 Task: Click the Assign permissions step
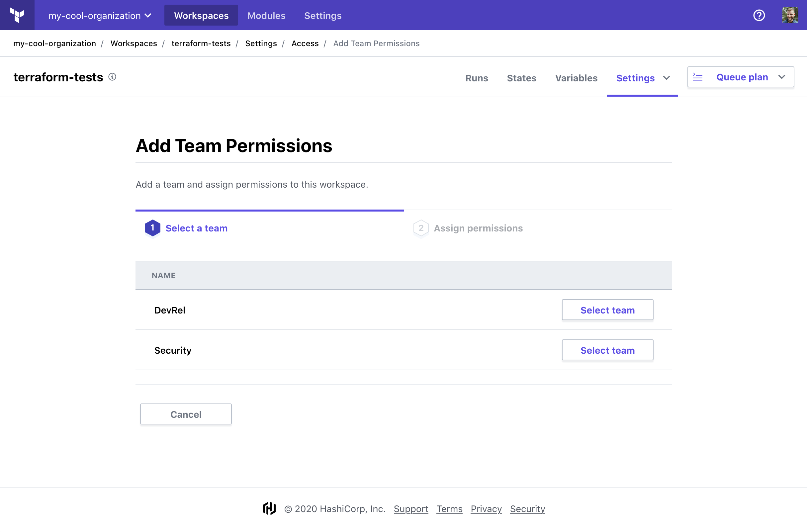478,228
